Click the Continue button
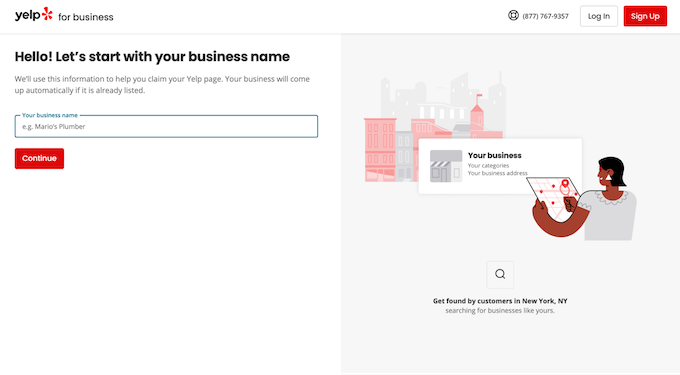The image size is (680, 375). tap(39, 158)
